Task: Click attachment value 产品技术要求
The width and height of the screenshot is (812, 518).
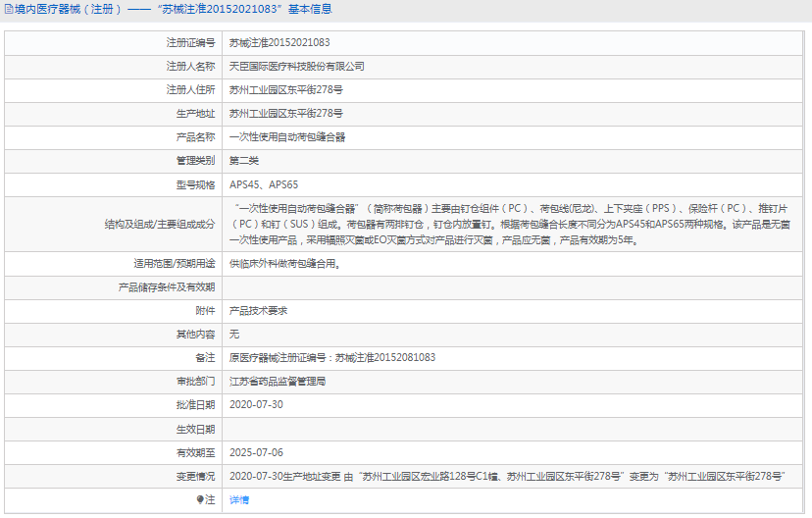Action: (259, 311)
